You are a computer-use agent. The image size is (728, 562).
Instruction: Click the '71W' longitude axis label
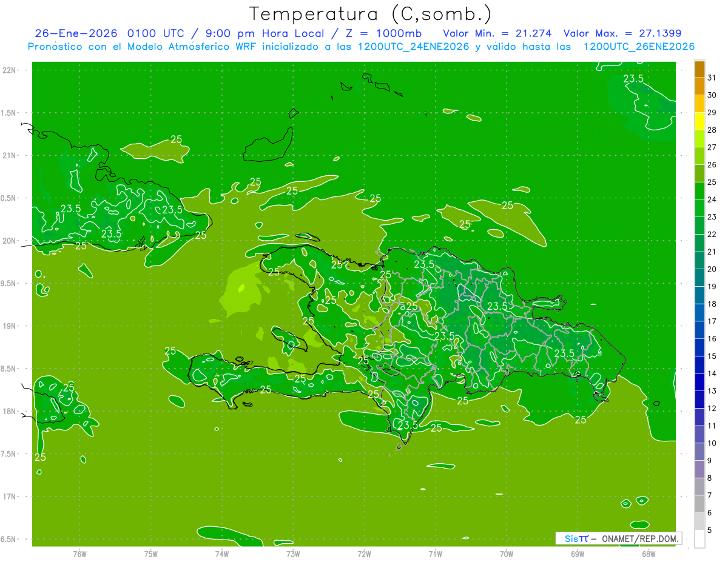click(435, 554)
